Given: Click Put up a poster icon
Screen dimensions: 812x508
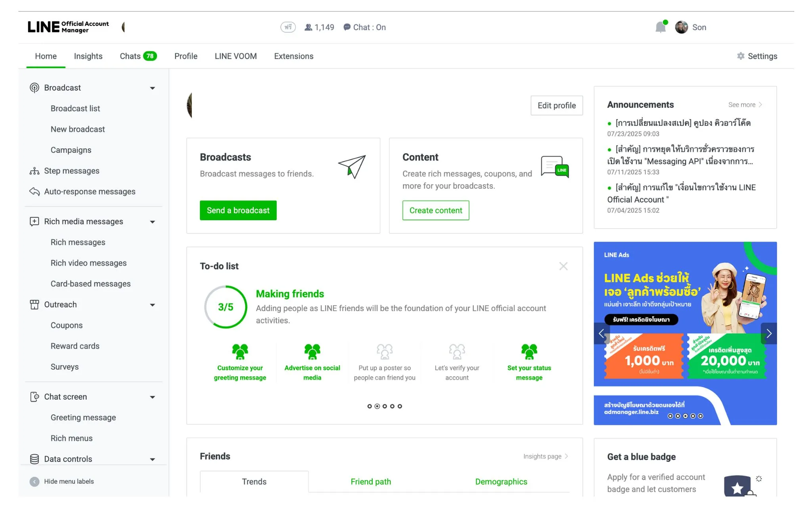Looking at the screenshot, I should click(x=385, y=351).
